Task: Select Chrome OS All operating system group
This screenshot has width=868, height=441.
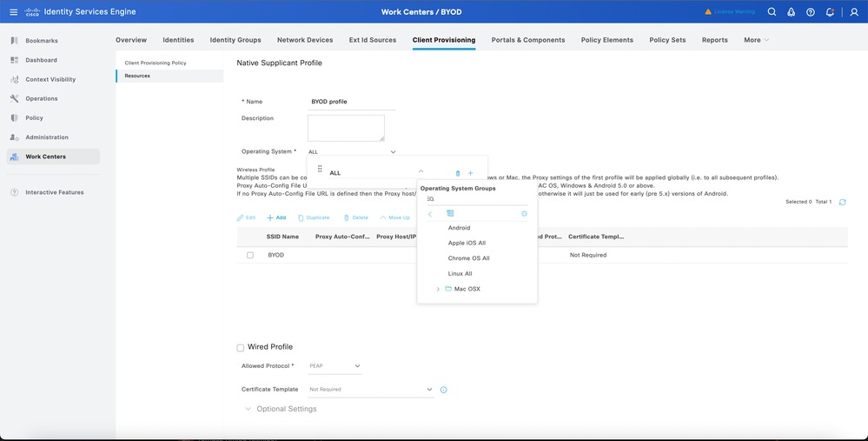Action: click(x=469, y=258)
